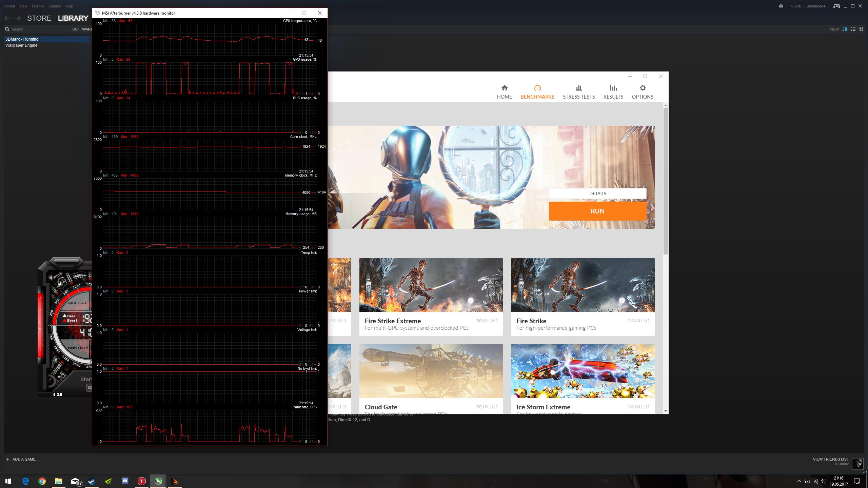Viewport: 868px width, 488px height.
Task: Select Fire Strike Extreme benchmark thumbnail
Action: (x=431, y=285)
